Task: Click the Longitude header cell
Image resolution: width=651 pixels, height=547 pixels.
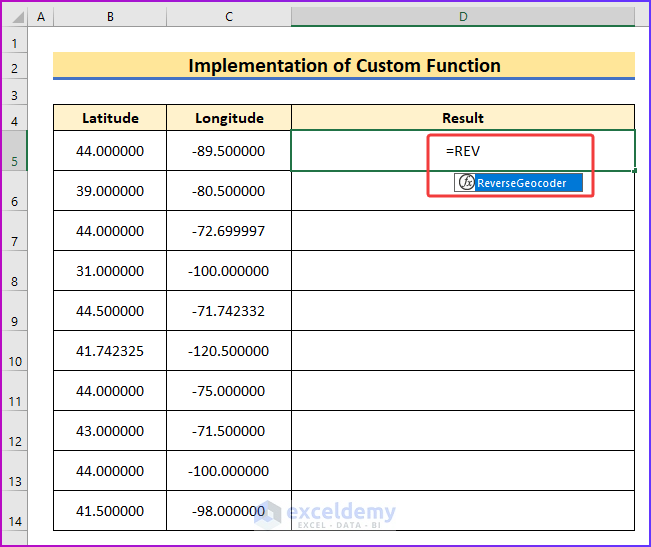Action: [x=229, y=118]
